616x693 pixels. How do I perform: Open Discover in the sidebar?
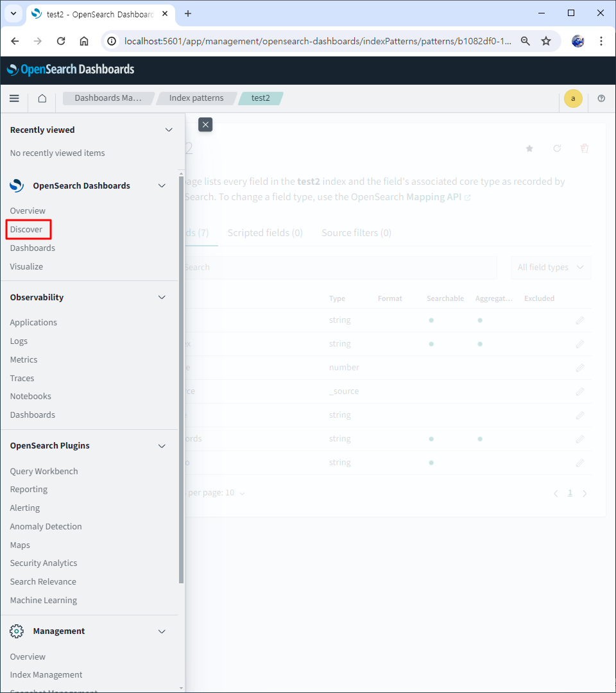[x=26, y=229]
